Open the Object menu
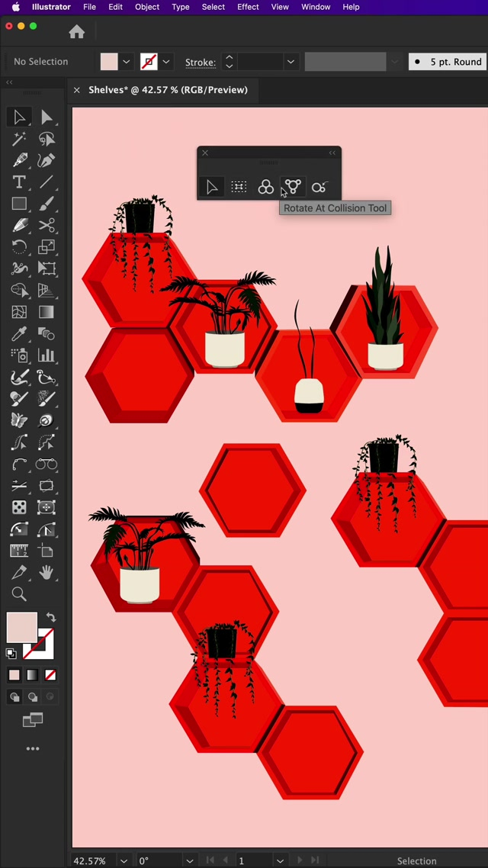This screenshot has height=868, width=488. click(x=147, y=7)
